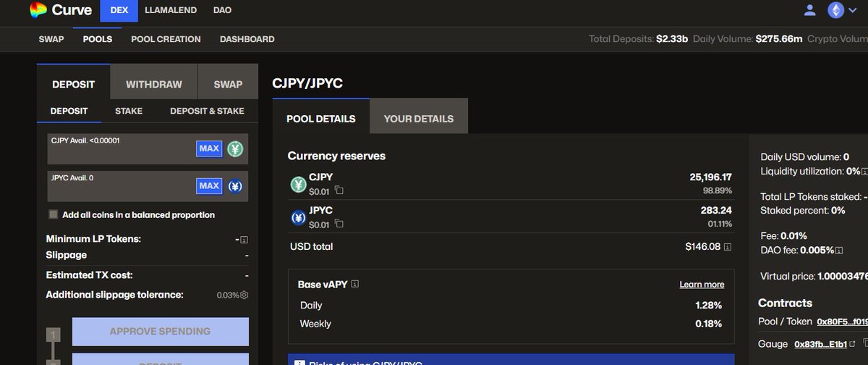Open the Ethereum network selector
This screenshot has width=868, height=365.
click(842, 10)
